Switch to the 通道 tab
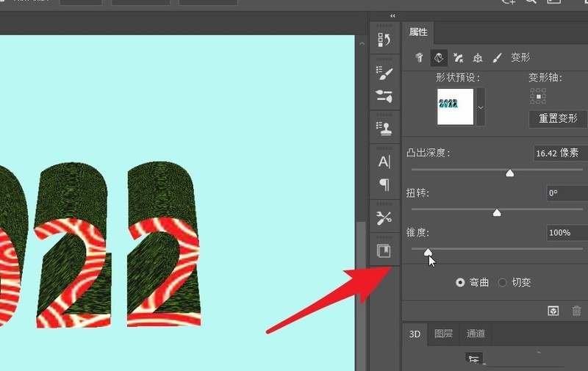The height and width of the screenshot is (371, 588). [x=476, y=334]
